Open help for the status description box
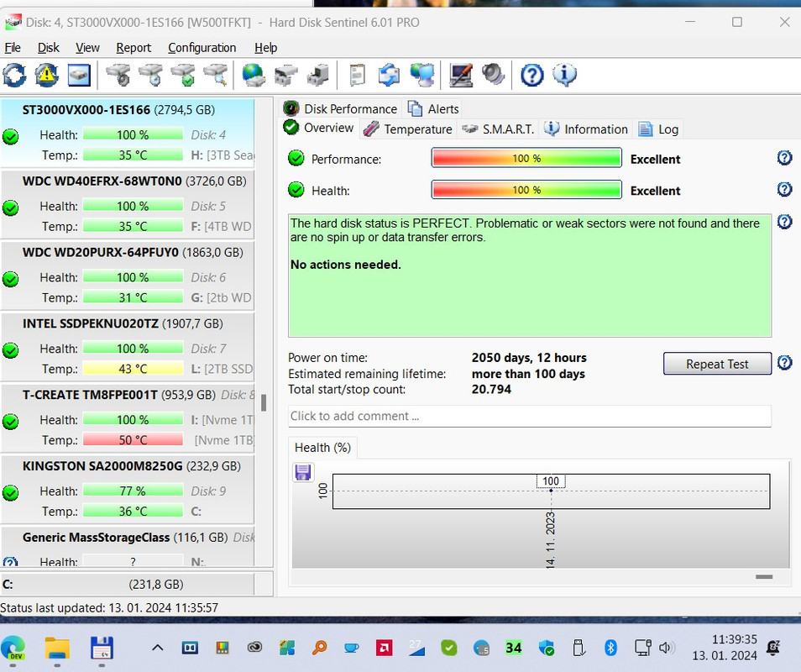Viewport: 801px width, 672px height. (x=785, y=222)
